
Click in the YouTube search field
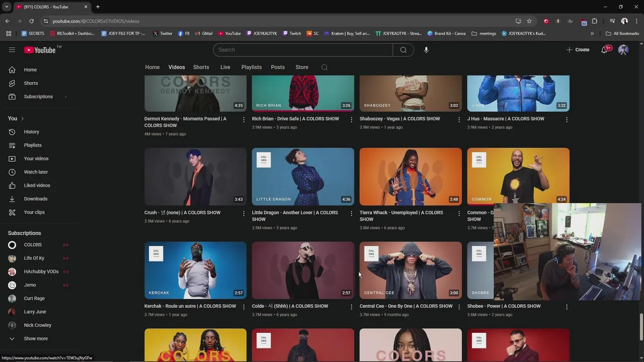click(303, 50)
